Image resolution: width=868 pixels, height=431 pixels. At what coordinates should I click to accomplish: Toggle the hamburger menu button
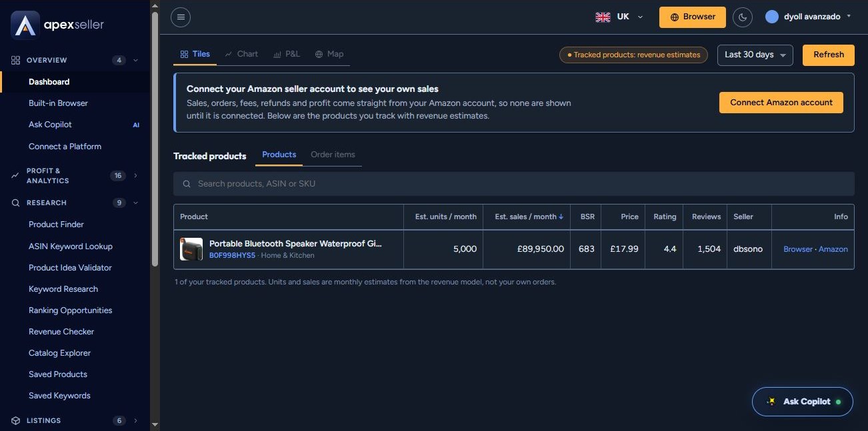coord(181,17)
